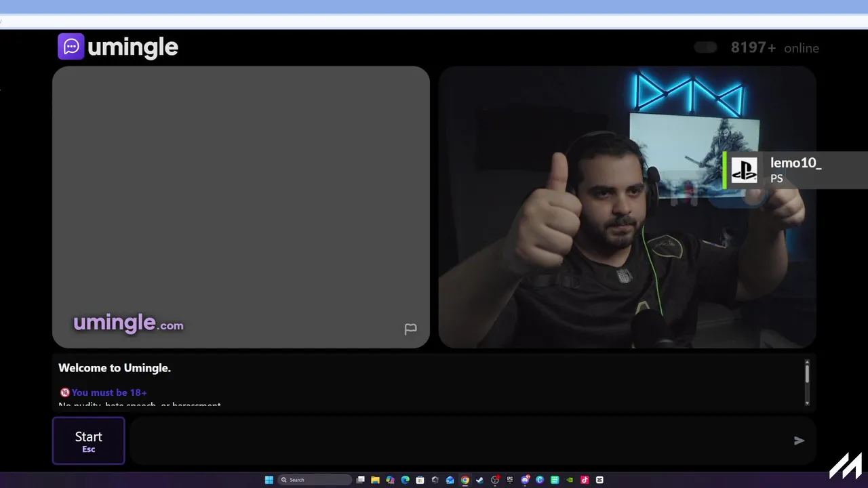Screen dimensions: 868x488
Task: Click the Umingle chat bubble logo icon
Action: coord(71,47)
